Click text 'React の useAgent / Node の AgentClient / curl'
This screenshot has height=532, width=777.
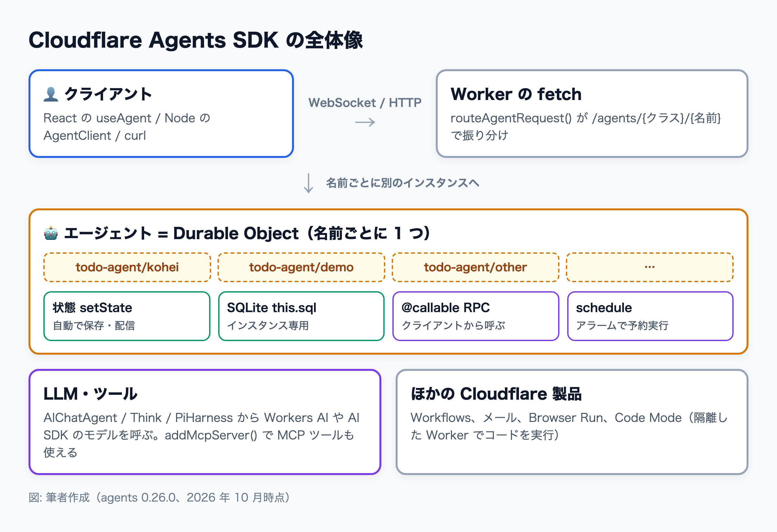127,127
